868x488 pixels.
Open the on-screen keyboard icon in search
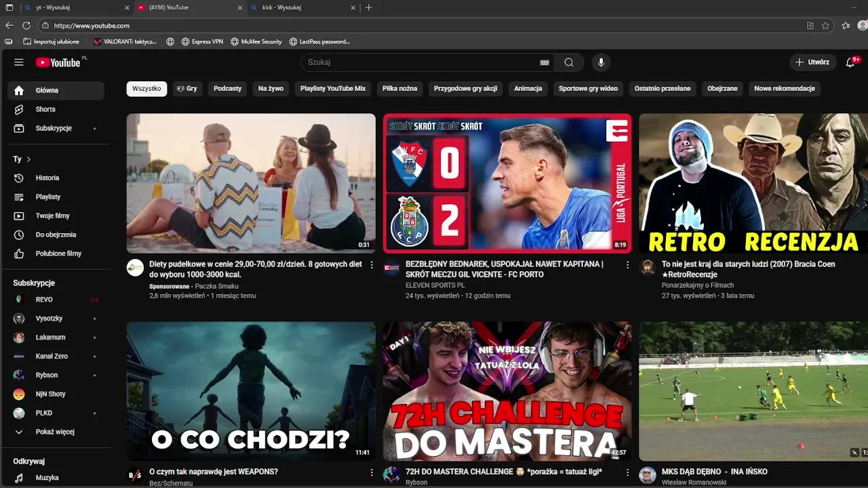point(544,62)
